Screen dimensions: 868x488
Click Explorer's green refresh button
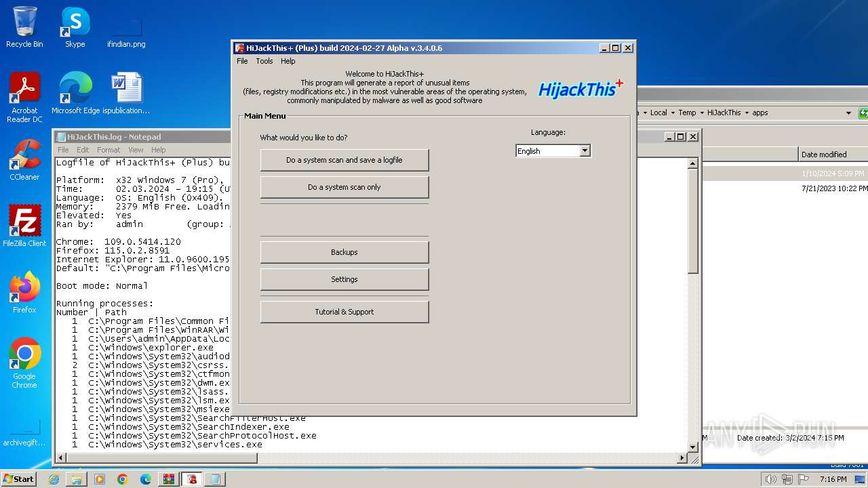pyautogui.click(x=863, y=113)
